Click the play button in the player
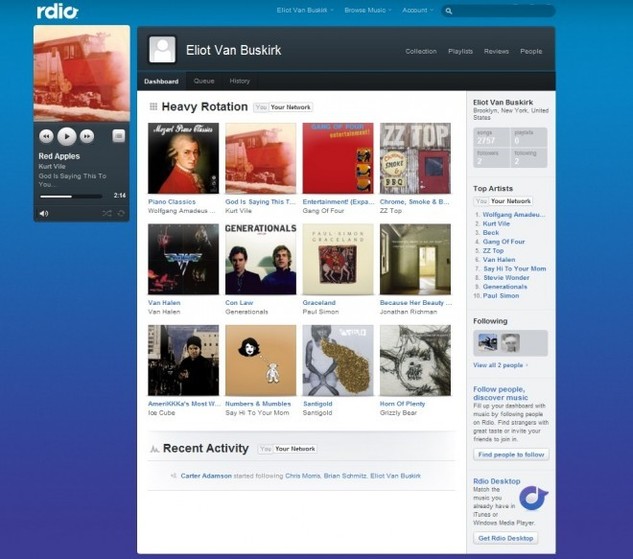Screen dimensions: 633x559 pyautogui.click(x=66, y=136)
